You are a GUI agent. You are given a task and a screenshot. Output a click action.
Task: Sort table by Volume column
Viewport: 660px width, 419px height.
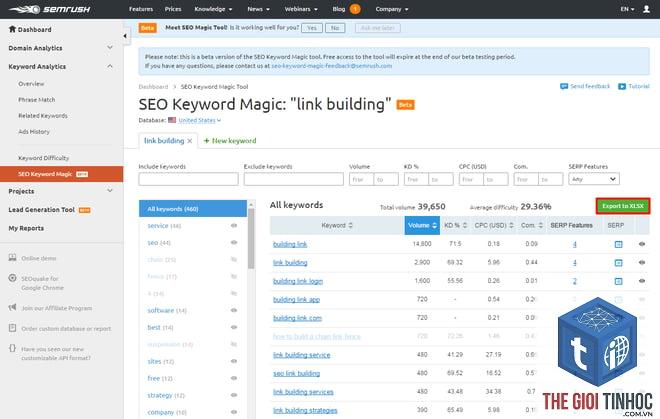pos(422,225)
